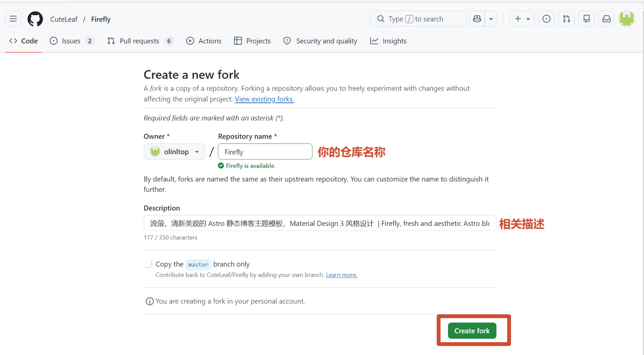Open the Issues icon in header
This screenshot has width=644, height=355.
(546, 19)
